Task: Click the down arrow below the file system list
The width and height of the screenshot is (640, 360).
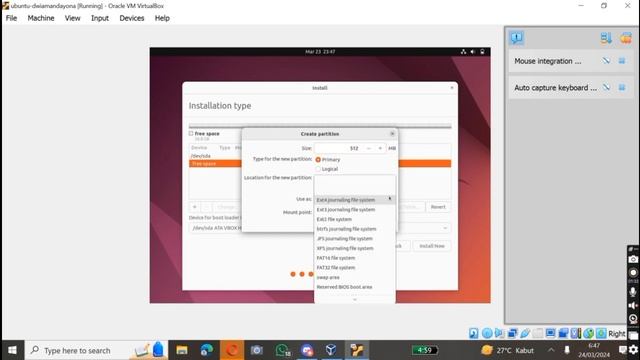Action: [354, 300]
